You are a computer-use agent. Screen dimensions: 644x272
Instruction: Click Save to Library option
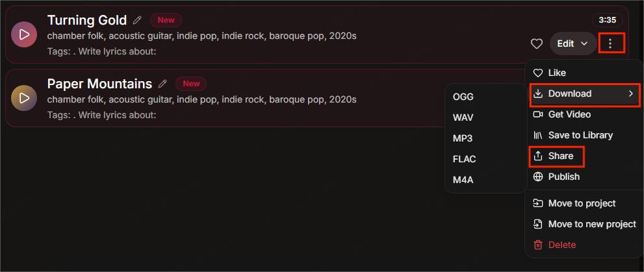coord(580,135)
